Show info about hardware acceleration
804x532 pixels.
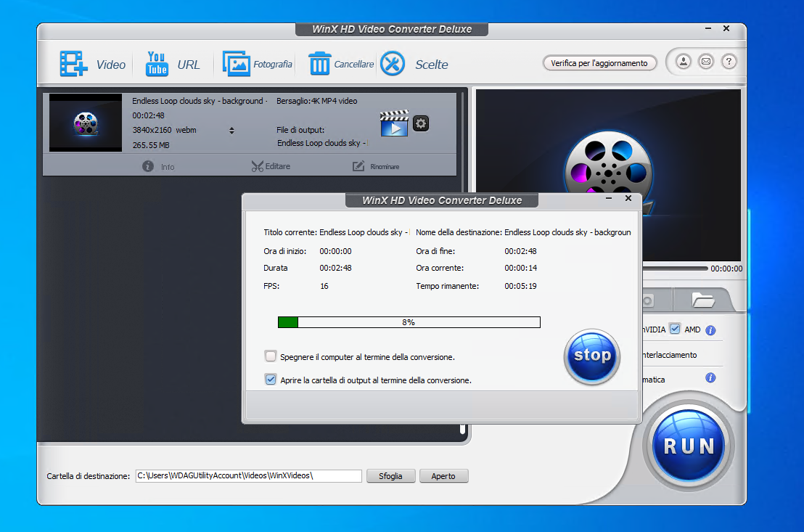coord(710,330)
